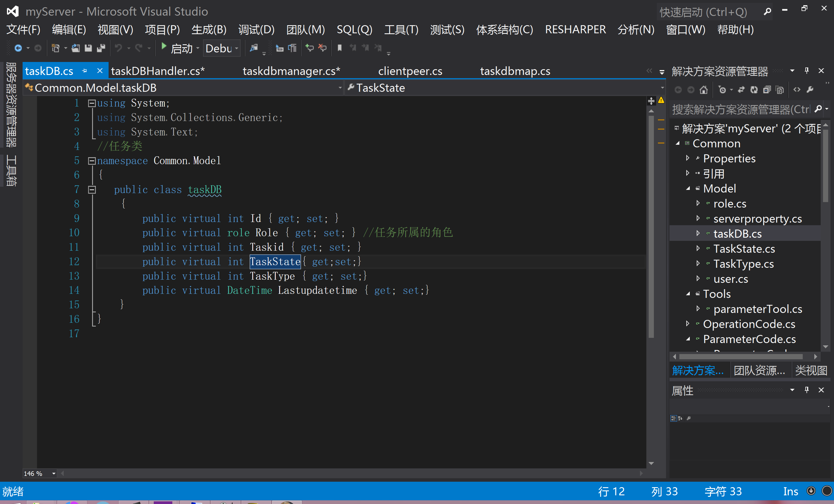834x504 pixels.
Task: Expand the role.cs tree node
Action: pyautogui.click(x=698, y=203)
